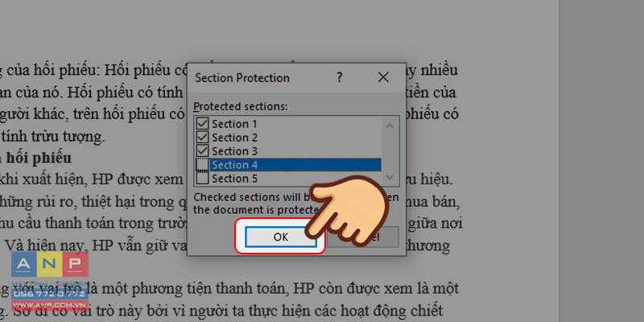The height and width of the screenshot is (322, 644).
Task: Select the Section 2 list entry label
Action: (x=234, y=138)
